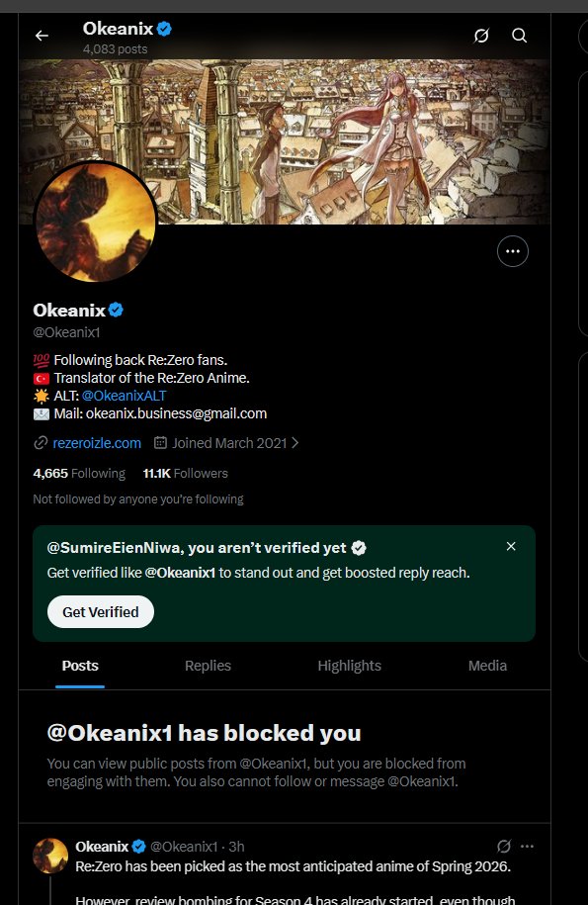The height and width of the screenshot is (905, 588).
Task: Click the link icon beside rezeroizle.com
Action: [x=41, y=443]
